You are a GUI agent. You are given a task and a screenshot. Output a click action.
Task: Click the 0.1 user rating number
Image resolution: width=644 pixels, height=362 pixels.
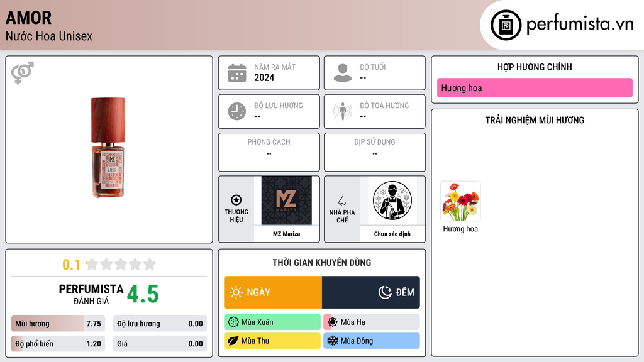pyautogui.click(x=71, y=265)
